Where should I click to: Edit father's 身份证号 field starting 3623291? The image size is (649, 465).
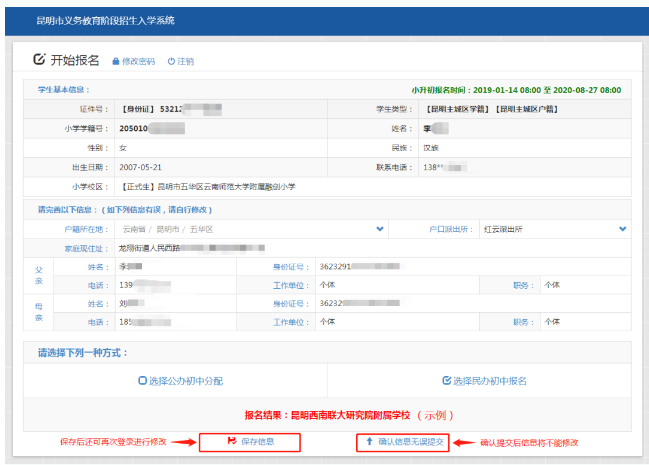tap(473, 267)
